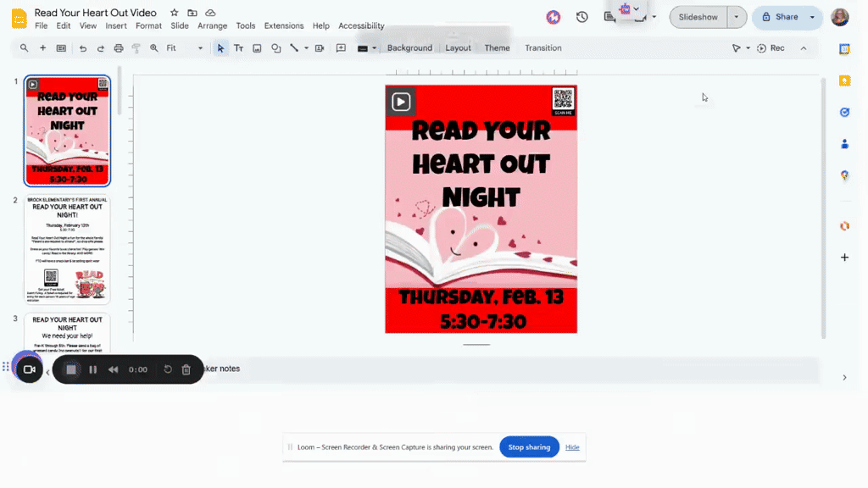This screenshot has height=488, width=868.
Task: Open the Edit menu
Action: tap(63, 25)
